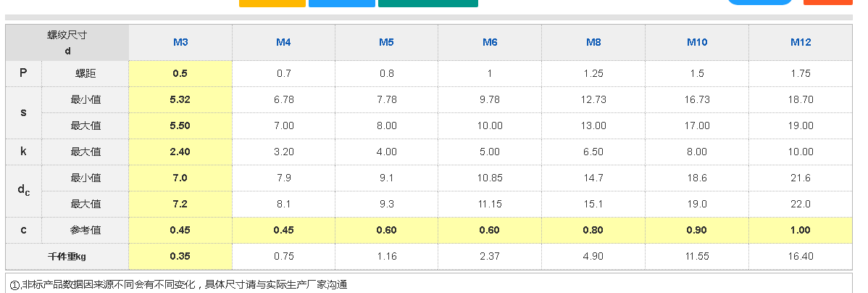Select the 螺距 row label
Screen dimensions: 868x293
point(85,73)
